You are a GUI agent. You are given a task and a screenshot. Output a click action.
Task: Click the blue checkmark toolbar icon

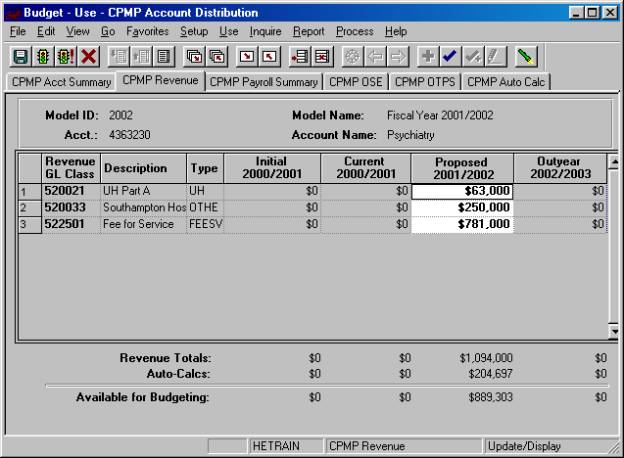(x=450, y=56)
